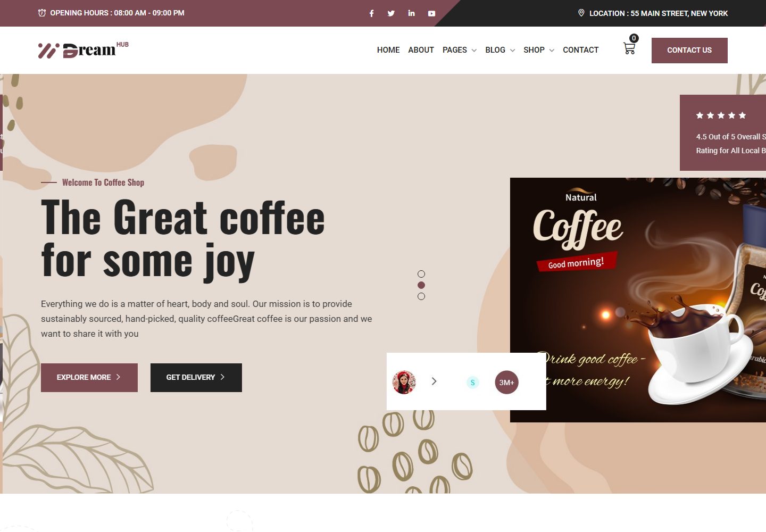
Task: Click the Dream Hub logo
Action: tap(84, 50)
